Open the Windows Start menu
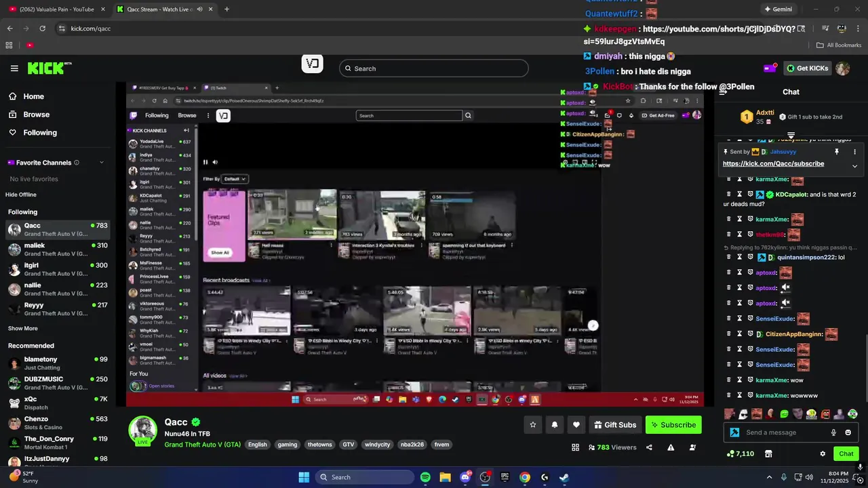Viewport: 868px width, 488px height. (x=304, y=477)
